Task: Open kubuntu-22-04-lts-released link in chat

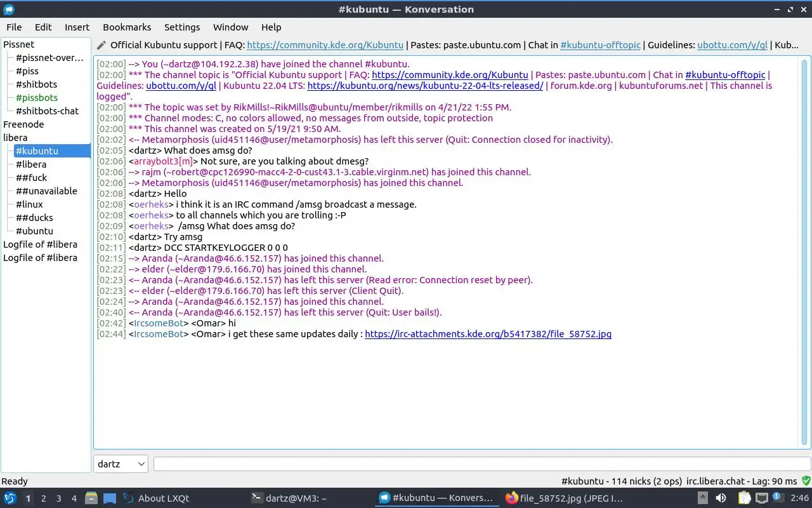Action: tap(425, 86)
